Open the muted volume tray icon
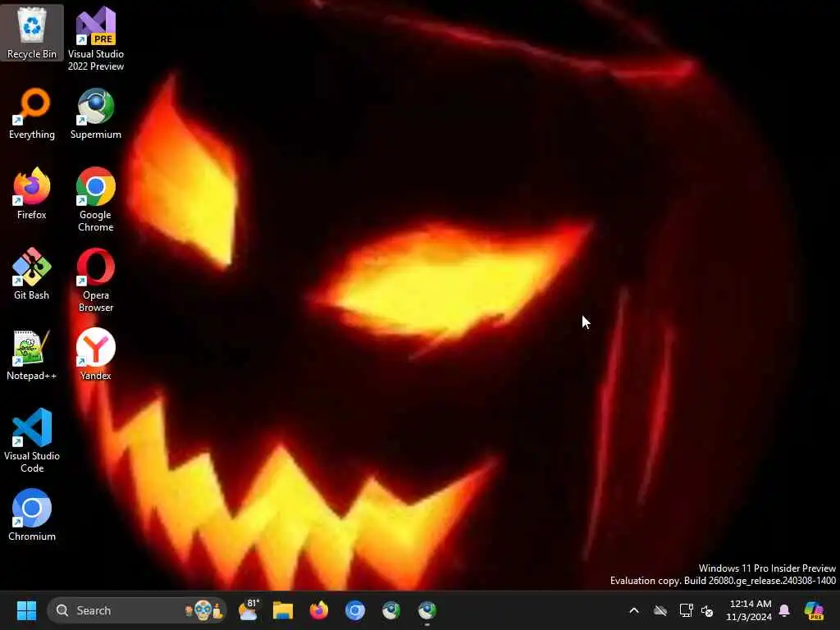Viewport: 840px width, 630px height. click(x=707, y=610)
